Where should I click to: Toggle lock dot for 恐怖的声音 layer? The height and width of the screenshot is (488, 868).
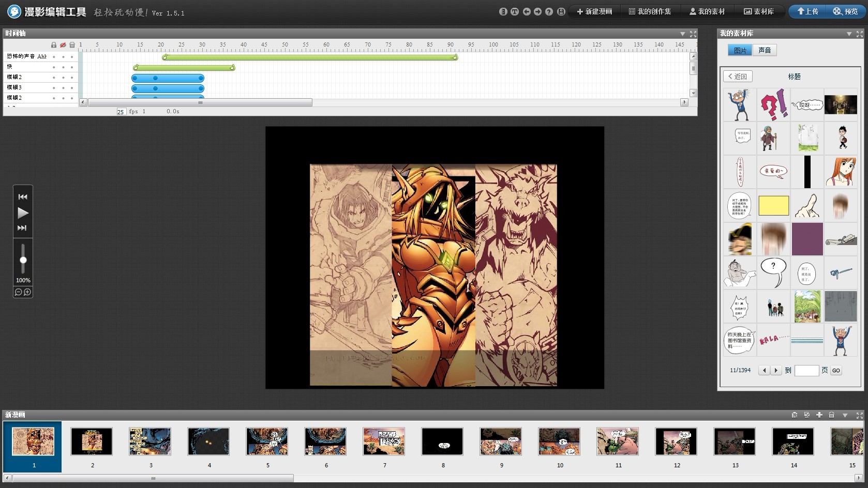54,57
